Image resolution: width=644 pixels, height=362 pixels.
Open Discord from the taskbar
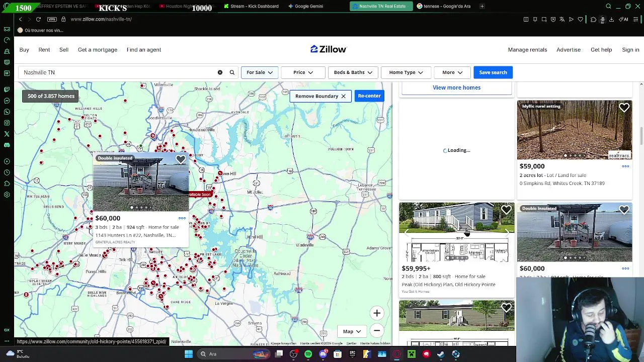tap(323, 354)
